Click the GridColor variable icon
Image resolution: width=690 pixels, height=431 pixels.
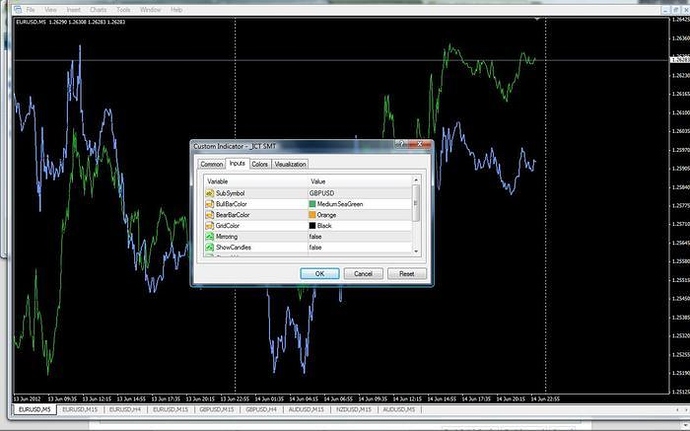pos(209,226)
